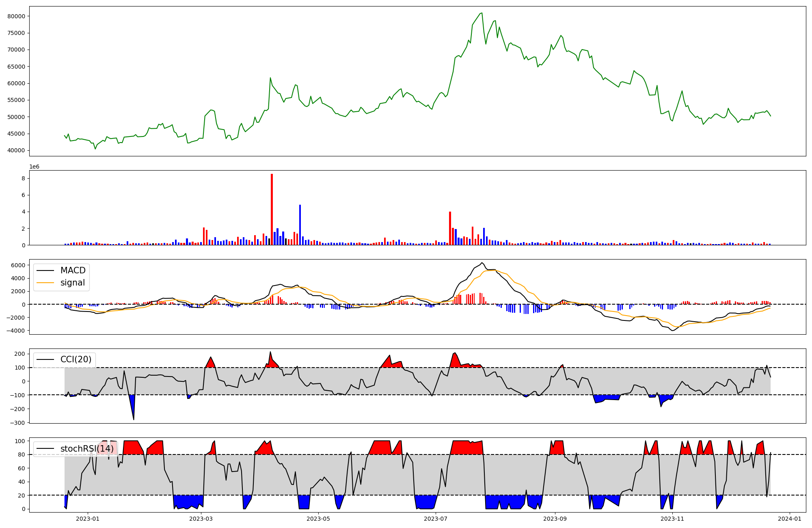Image resolution: width=812 pixels, height=528 pixels.
Task: Click the 2023-03 date axis label
Action: (x=201, y=518)
